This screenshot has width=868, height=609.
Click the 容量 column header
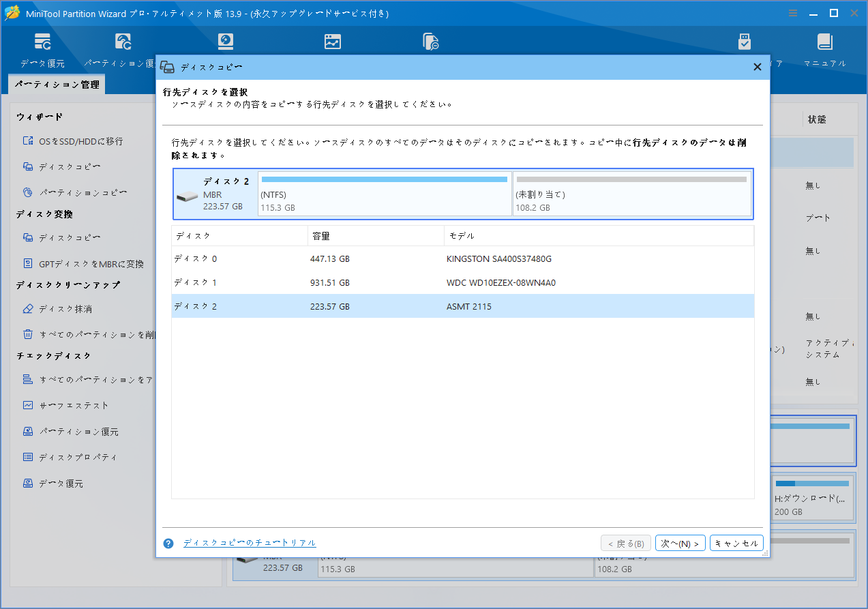(x=376, y=236)
